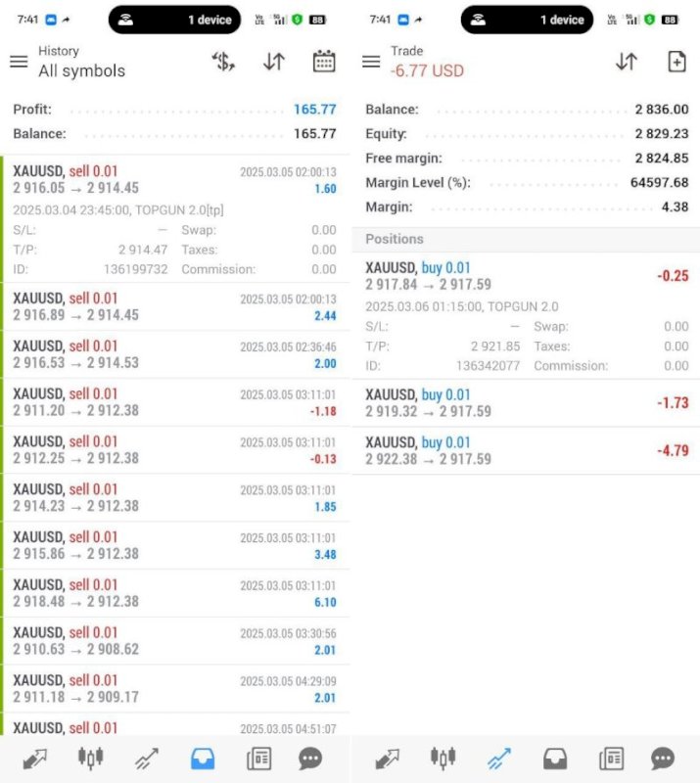Screen dimensions: 700x783
Task: Open the news icon under the Trade screen
Action: tap(612, 759)
